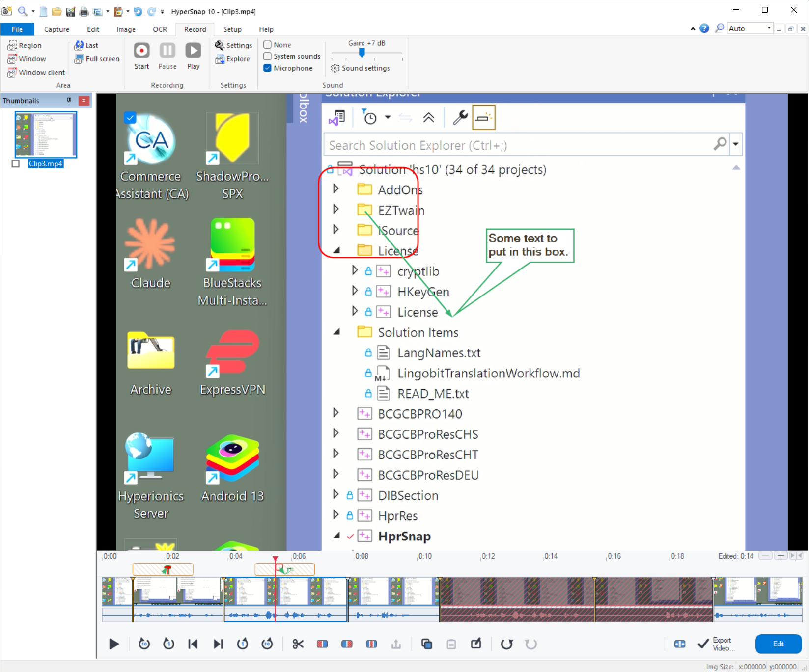Skip to the end of the clip
809x672 pixels.
click(218, 644)
